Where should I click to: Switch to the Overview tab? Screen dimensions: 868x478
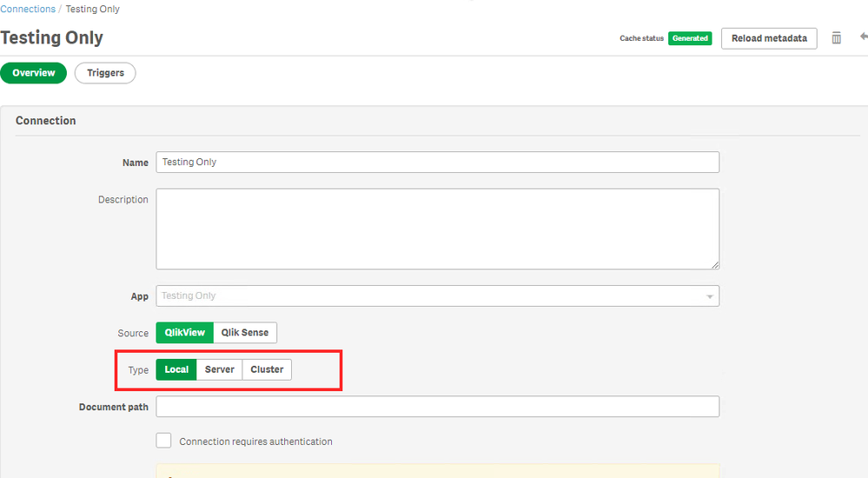click(x=34, y=73)
